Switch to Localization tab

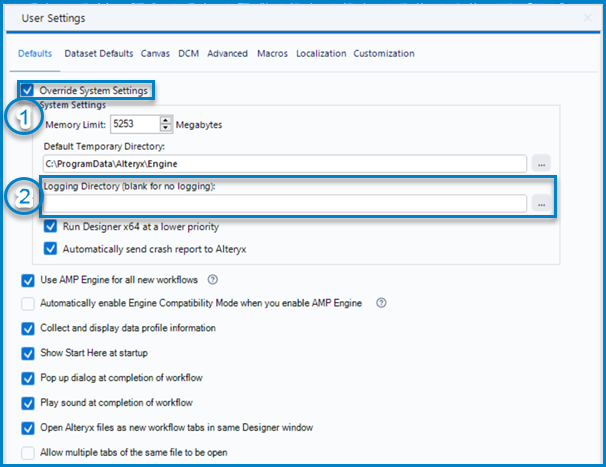coord(321,53)
